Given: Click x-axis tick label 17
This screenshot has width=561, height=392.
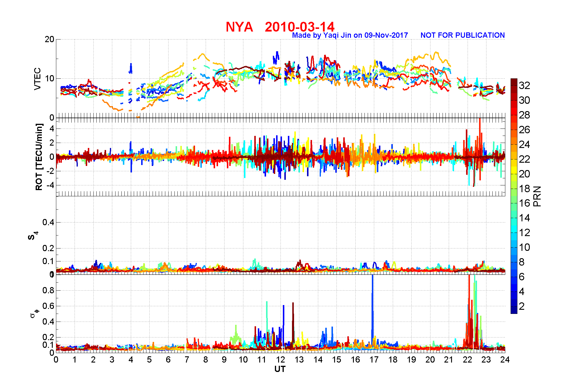Looking at the screenshot, I should point(374,360).
